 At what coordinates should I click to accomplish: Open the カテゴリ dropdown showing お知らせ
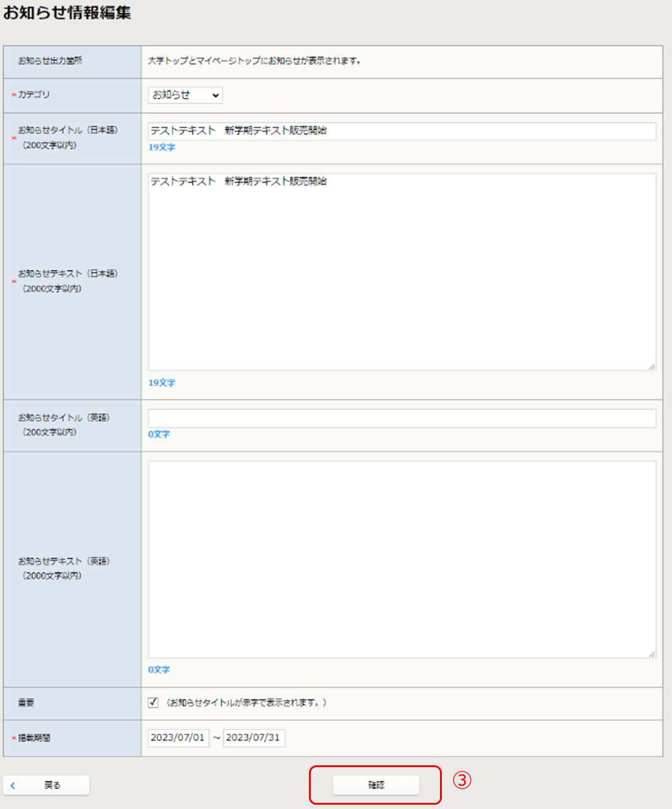coord(185,95)
